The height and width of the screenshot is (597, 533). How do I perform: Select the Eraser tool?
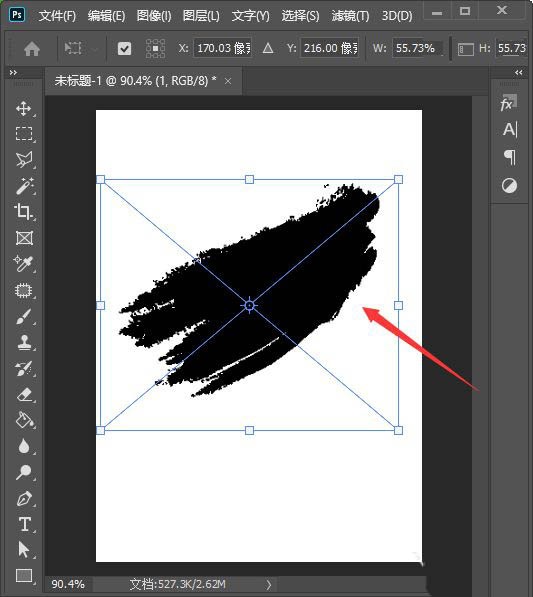[x=25, y=394]
